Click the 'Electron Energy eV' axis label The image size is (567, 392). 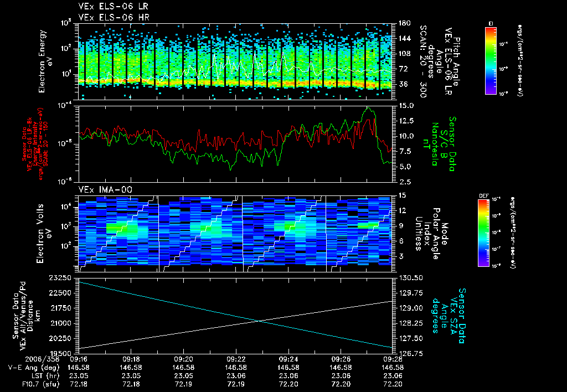pos(45,61)
